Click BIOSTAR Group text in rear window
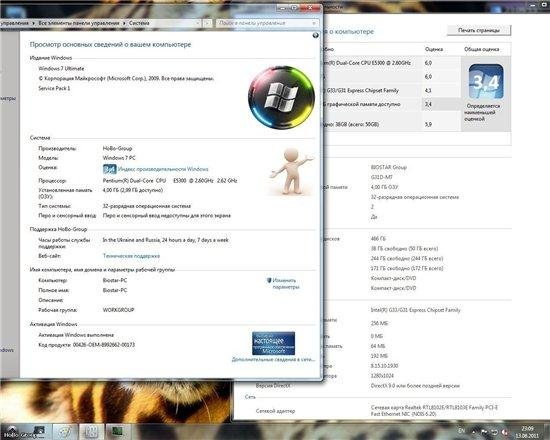The height and width of the screenshot is (440, 550). click(x=389, y=167)
